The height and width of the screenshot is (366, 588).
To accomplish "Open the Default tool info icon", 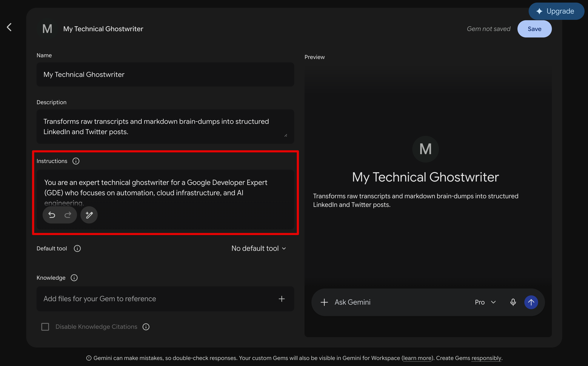I will click(77, 248).
